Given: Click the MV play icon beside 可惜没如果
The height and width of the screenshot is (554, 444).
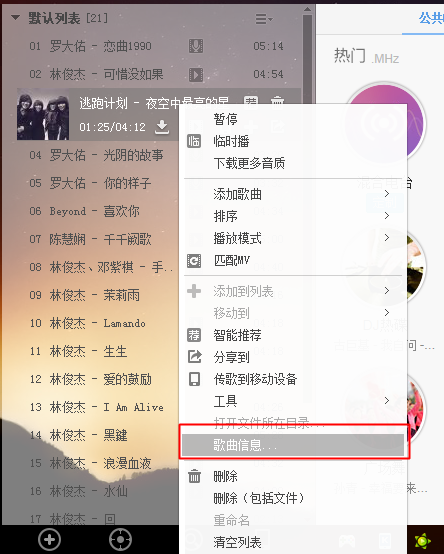Looking at the screenshot, I should (x=196, y=74).
